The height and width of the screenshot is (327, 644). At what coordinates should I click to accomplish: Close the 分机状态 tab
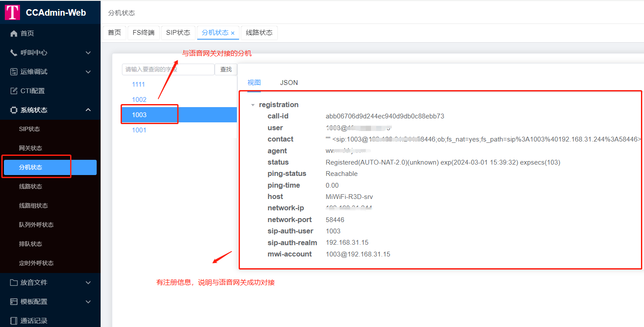[x=233, y=33]
